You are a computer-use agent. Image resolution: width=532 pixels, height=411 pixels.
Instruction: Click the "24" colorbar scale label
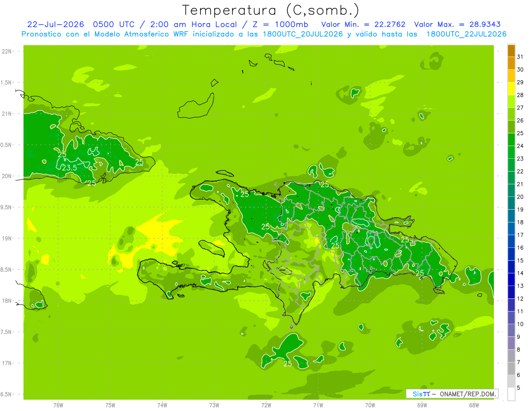[x=520, y=146]
